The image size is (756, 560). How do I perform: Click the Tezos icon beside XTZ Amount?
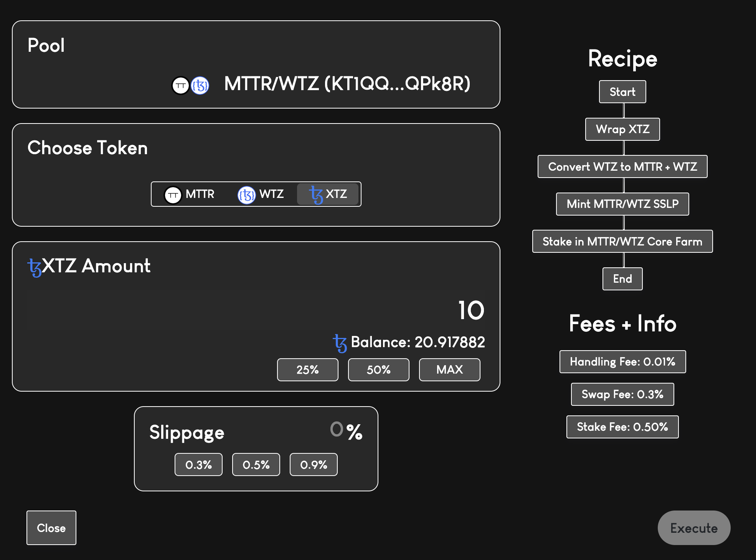click(x=35, y=267)
